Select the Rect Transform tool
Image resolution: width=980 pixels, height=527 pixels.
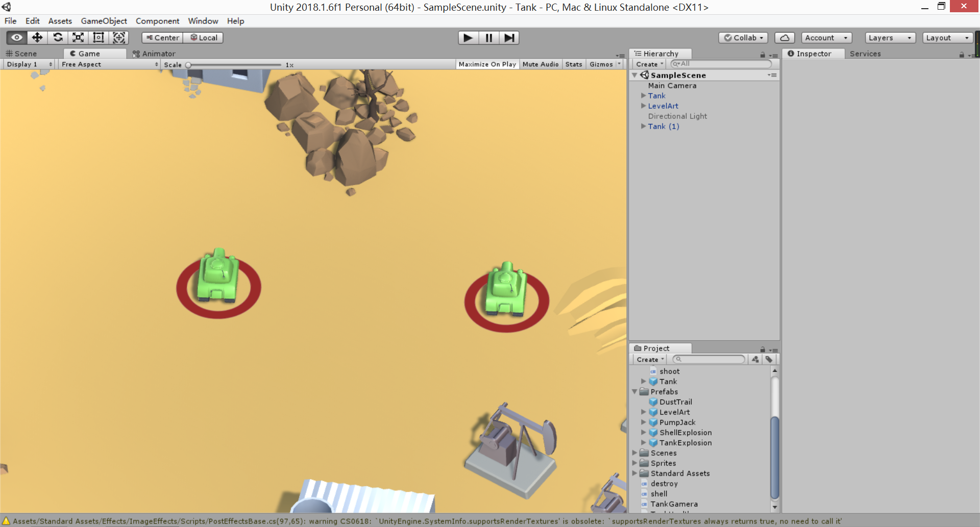tap(99, 38)
